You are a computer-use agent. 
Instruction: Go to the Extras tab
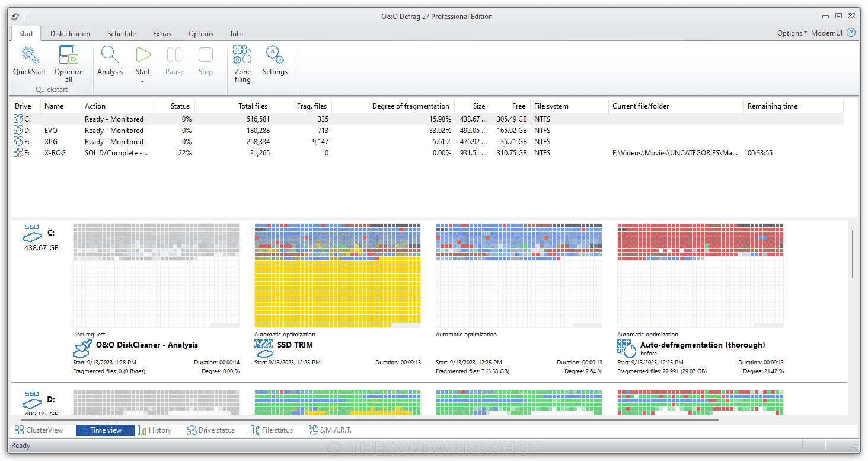[x=162, y=34]
